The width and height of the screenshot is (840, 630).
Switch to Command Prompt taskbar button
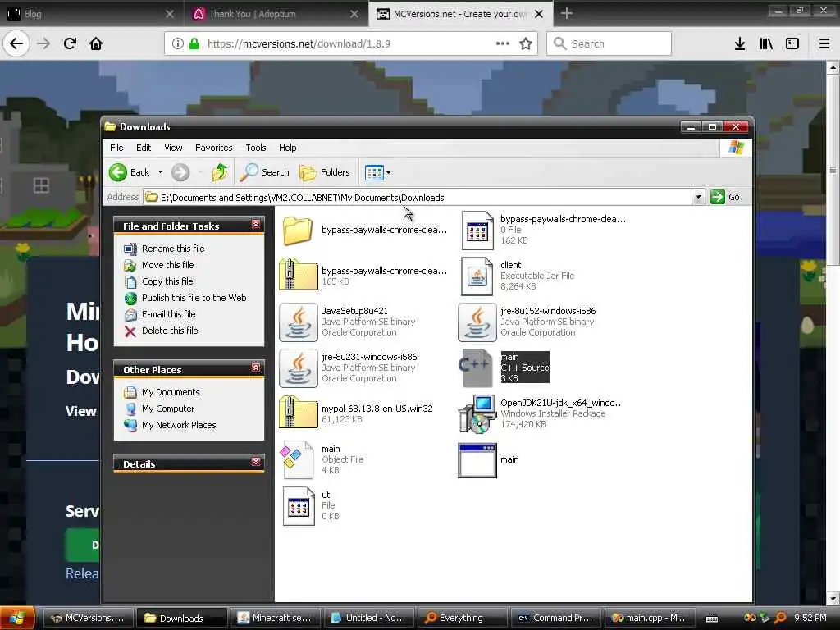555,619
